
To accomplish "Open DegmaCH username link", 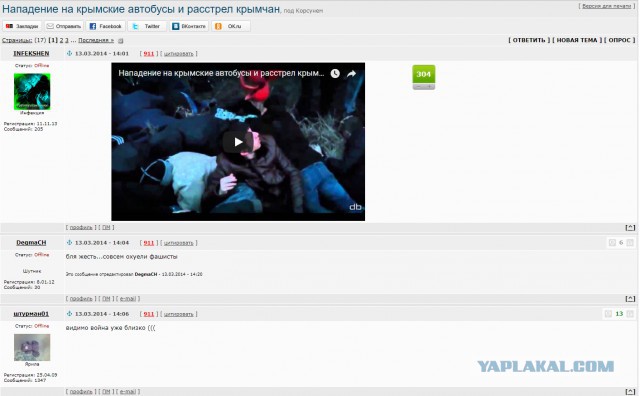I will [31, 242].
